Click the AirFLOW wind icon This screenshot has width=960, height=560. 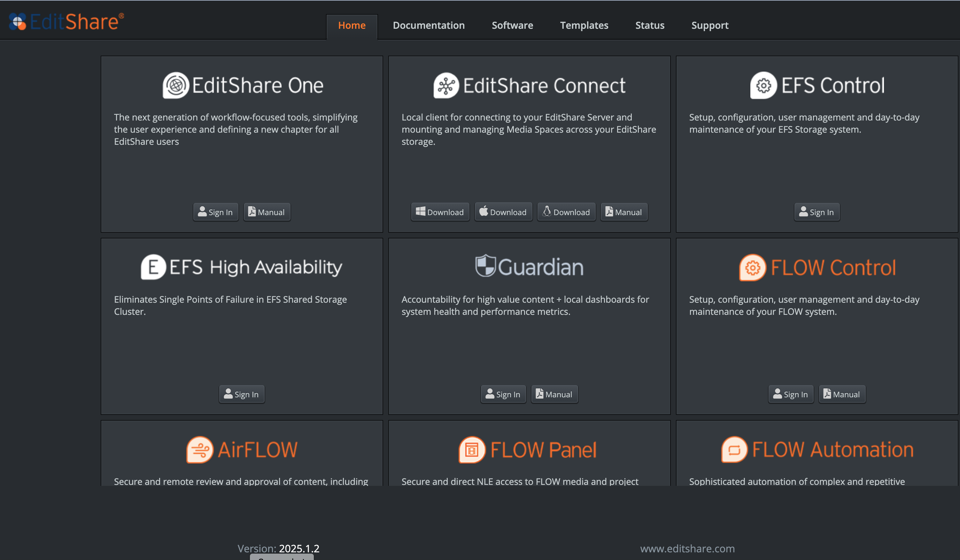200,450
